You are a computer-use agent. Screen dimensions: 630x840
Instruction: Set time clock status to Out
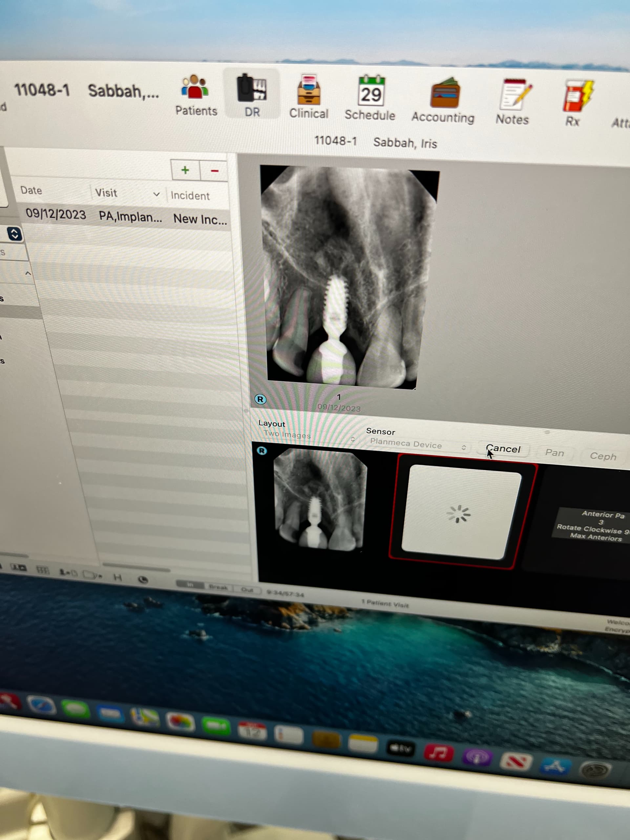pyautogui.click(x=247, y=590)
